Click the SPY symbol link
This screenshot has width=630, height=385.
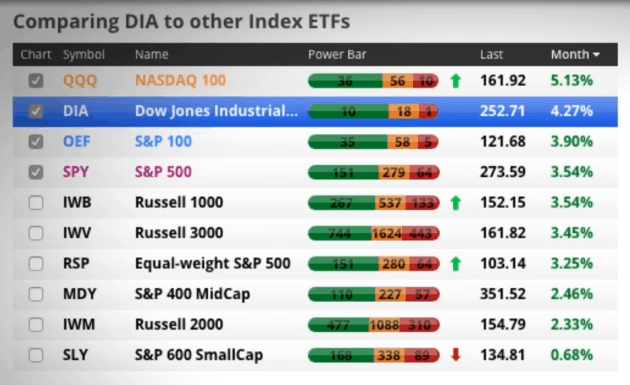point(76,172)
